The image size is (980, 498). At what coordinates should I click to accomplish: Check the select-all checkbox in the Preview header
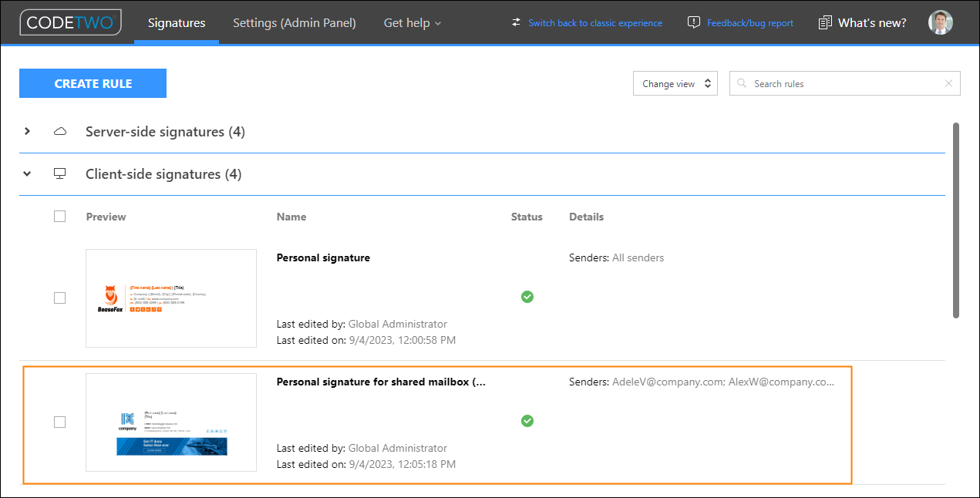click(x=59, y=217)
